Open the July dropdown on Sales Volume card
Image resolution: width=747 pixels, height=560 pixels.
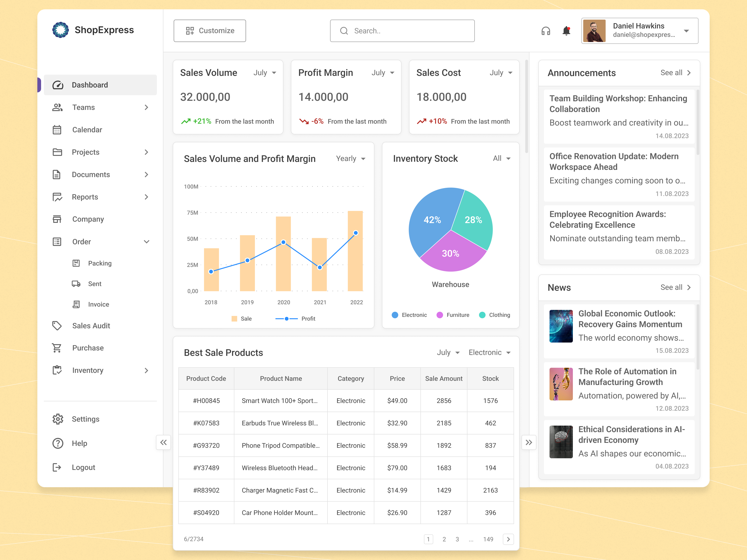(x=265, y=73)
